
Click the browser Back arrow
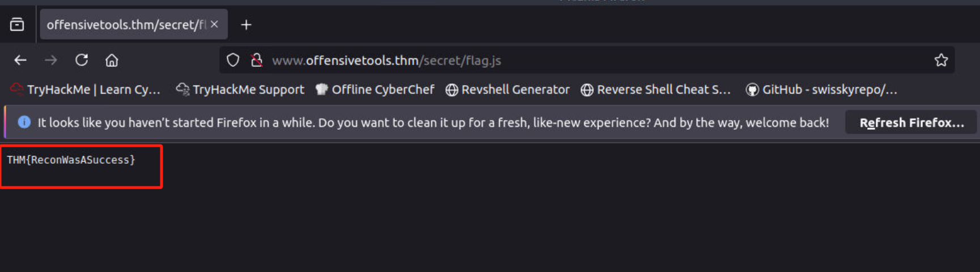pos(20,60)
